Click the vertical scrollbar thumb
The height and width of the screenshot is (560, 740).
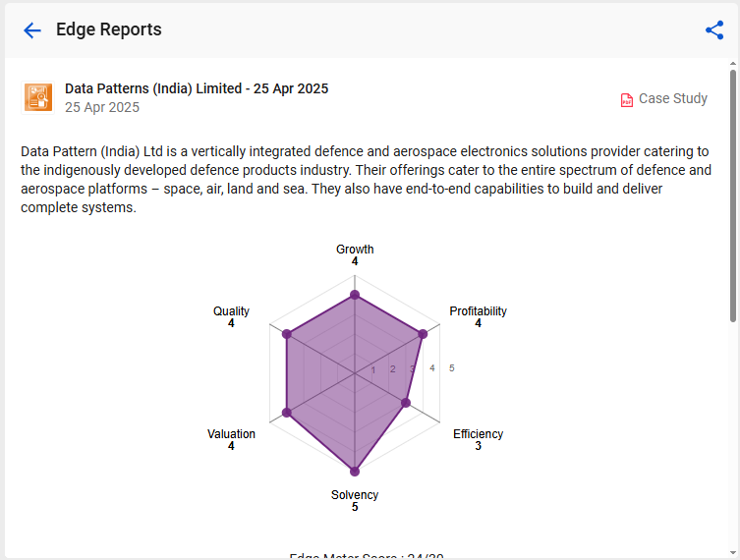tap(733, 196)
